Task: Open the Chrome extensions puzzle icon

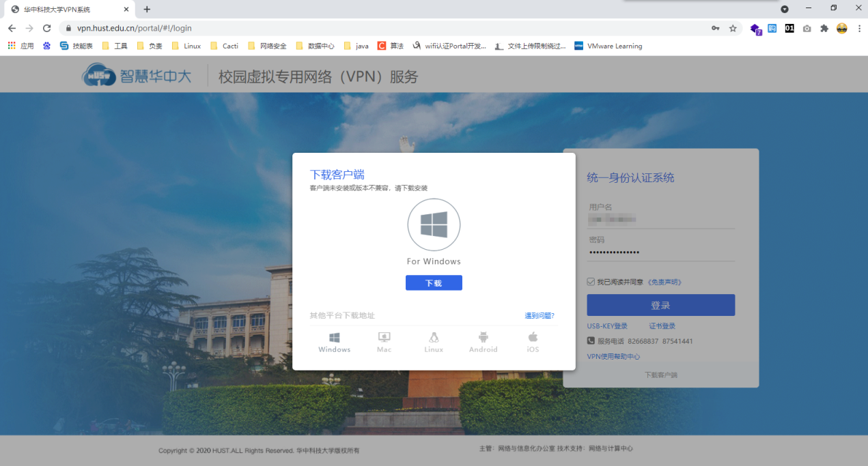Action: coord(824,28)
